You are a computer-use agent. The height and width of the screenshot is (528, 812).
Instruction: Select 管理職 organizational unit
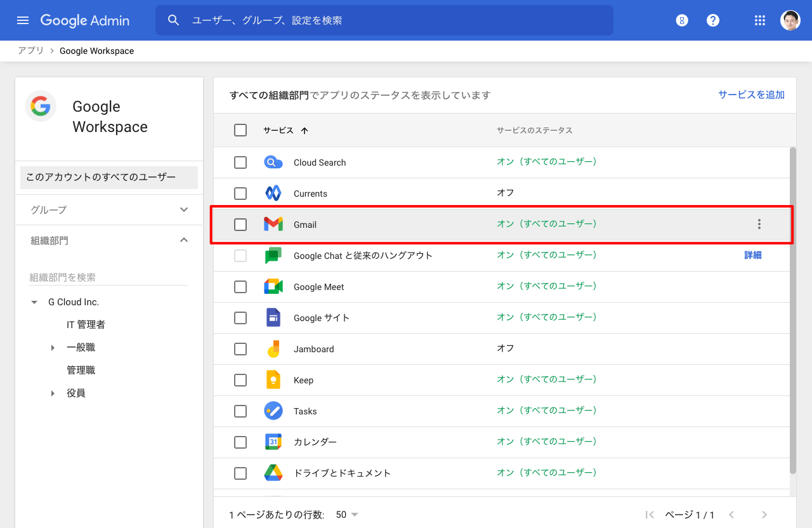point(81,371)
